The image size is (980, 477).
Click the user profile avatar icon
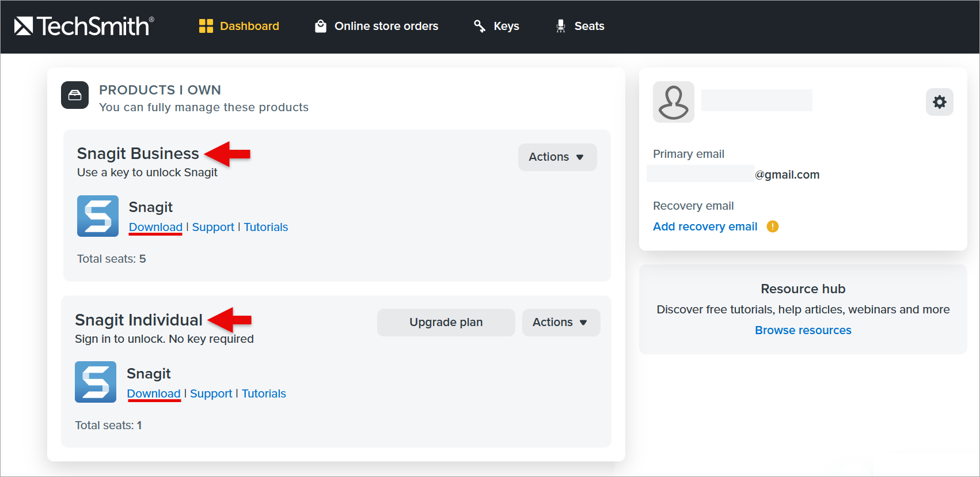pyautogui.click(x=674, y=102)
